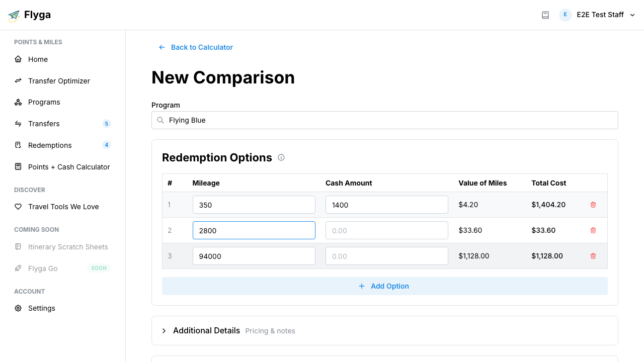Screen dimensions: 644x362
Task: Expand Additional Details section
Action: coord(385,330)
